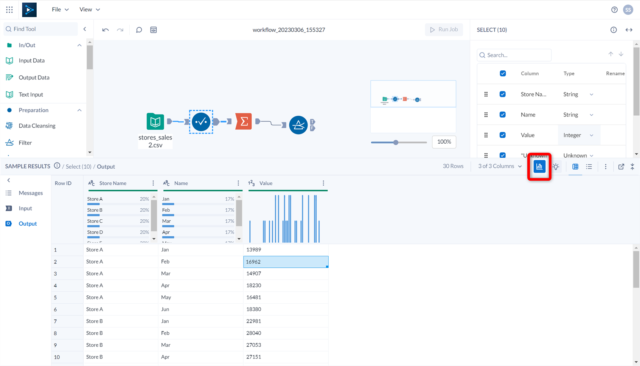Click the undo arrow icon
Viewport: 640px width, 366px height.
[105, 30]
